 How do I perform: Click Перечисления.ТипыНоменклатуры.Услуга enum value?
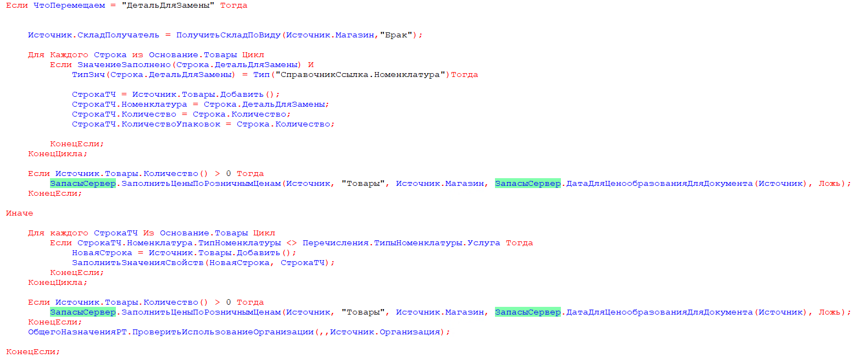pos(401,243)
